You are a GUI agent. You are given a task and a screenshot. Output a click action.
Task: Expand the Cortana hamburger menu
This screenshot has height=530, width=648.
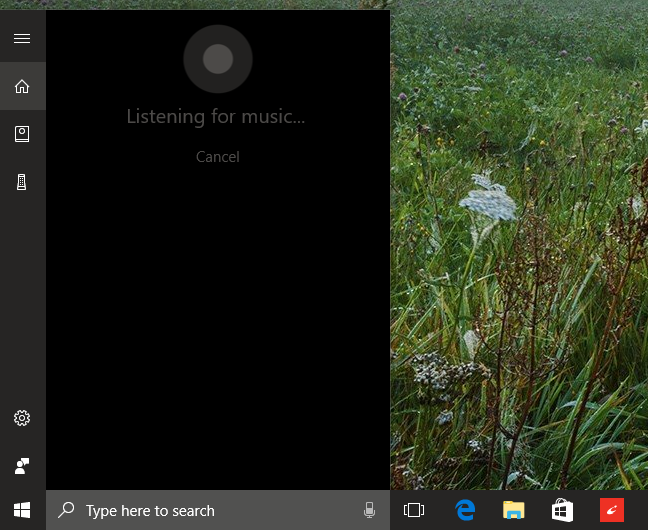point(22,38)
